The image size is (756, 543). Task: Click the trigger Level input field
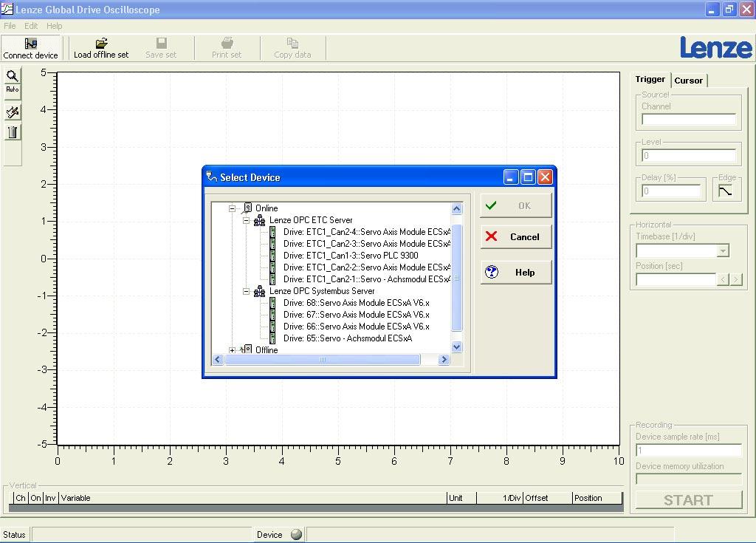pos(689,156)
